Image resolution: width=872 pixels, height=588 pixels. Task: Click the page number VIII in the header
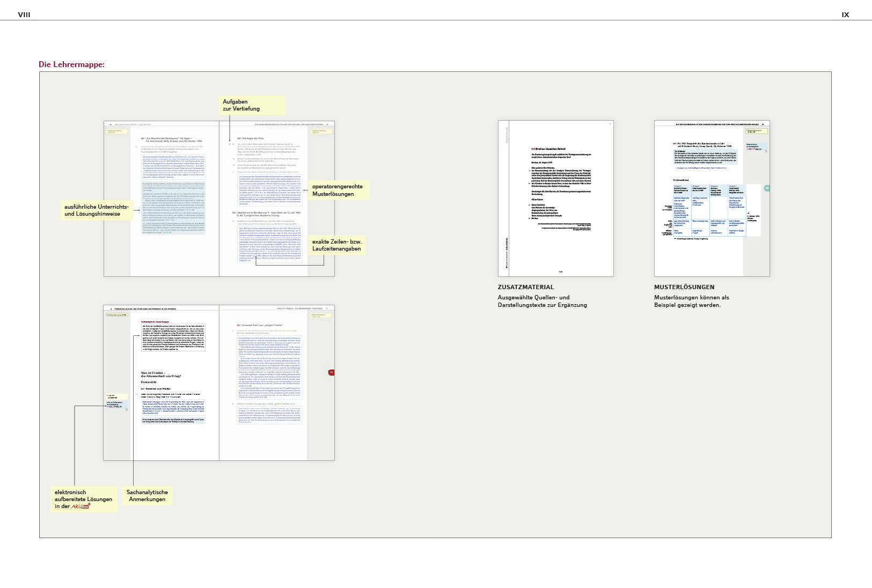click(x=24, y=14)
